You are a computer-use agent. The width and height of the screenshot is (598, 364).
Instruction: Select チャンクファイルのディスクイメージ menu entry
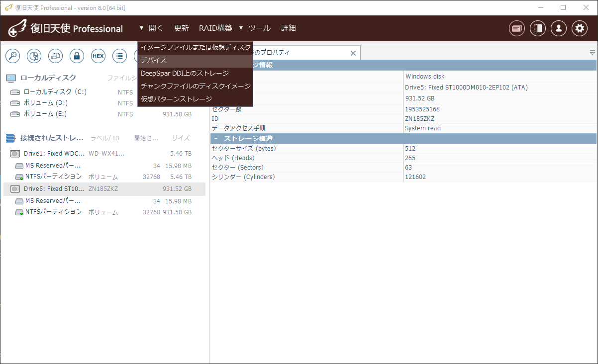[196, 86]
